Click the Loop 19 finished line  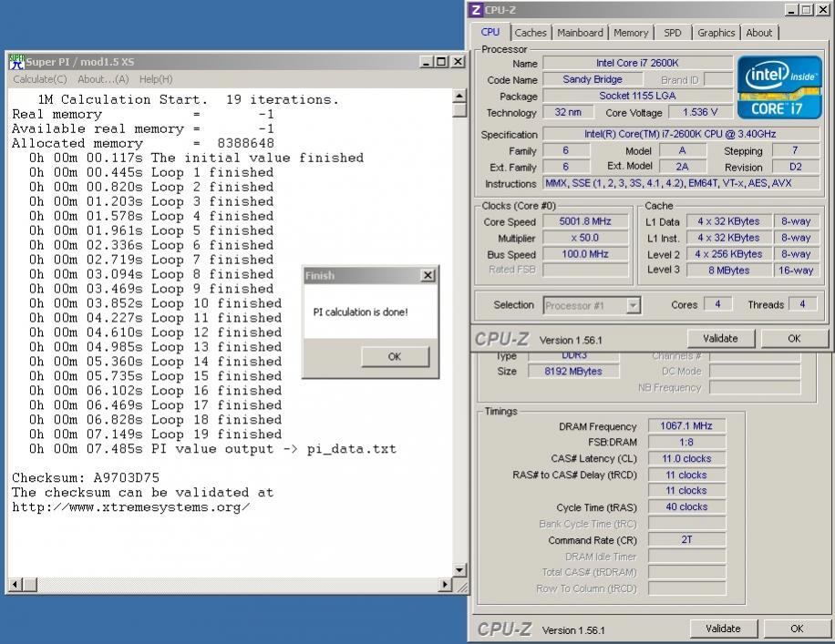[x=156, y=434]
